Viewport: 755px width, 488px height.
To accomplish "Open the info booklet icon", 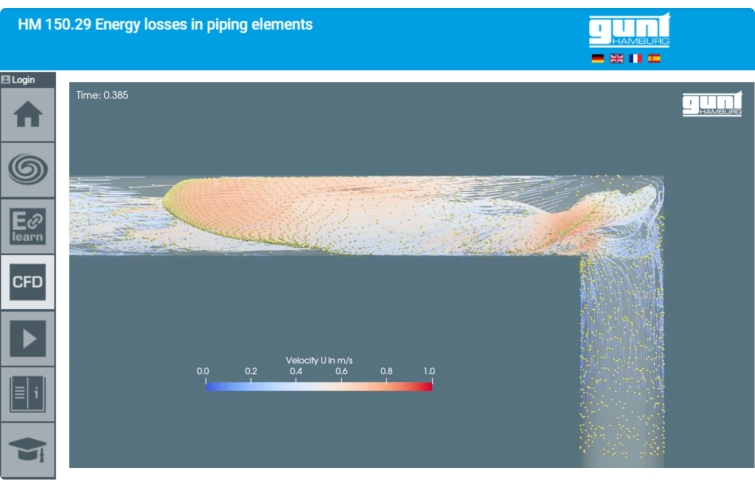I will (x=27, y=395).
